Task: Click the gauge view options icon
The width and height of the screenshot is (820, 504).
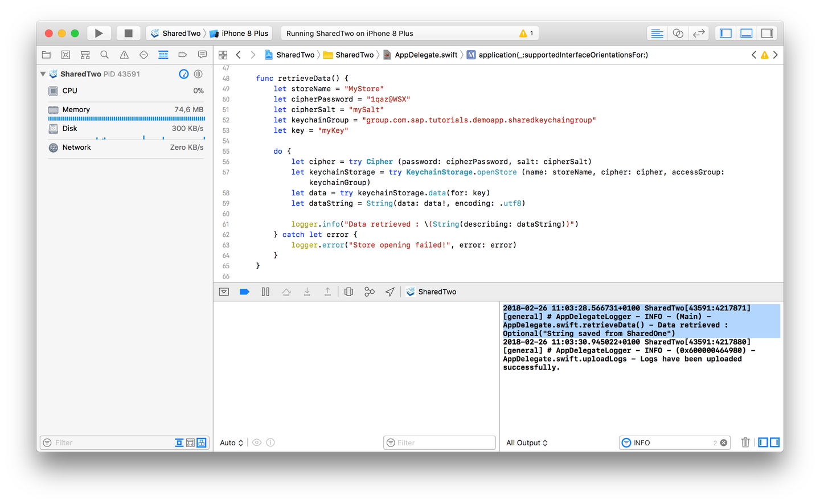Action: (183, 74)
